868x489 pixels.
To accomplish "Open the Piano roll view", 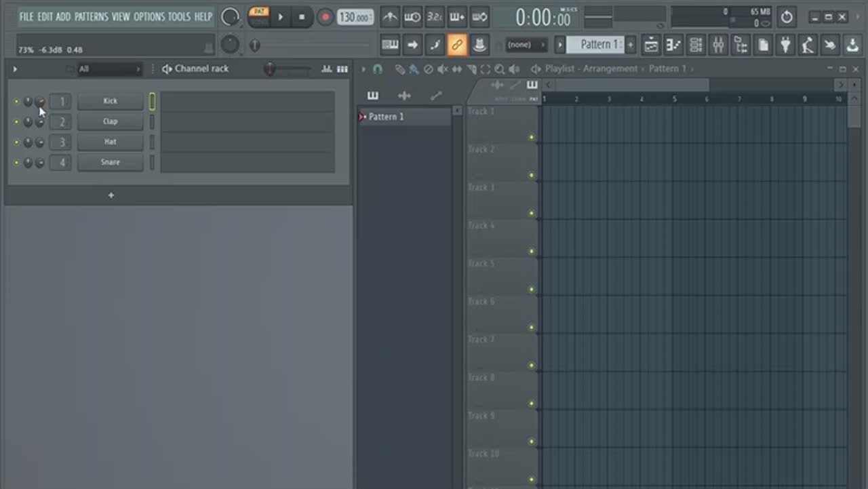I will 673,45.
